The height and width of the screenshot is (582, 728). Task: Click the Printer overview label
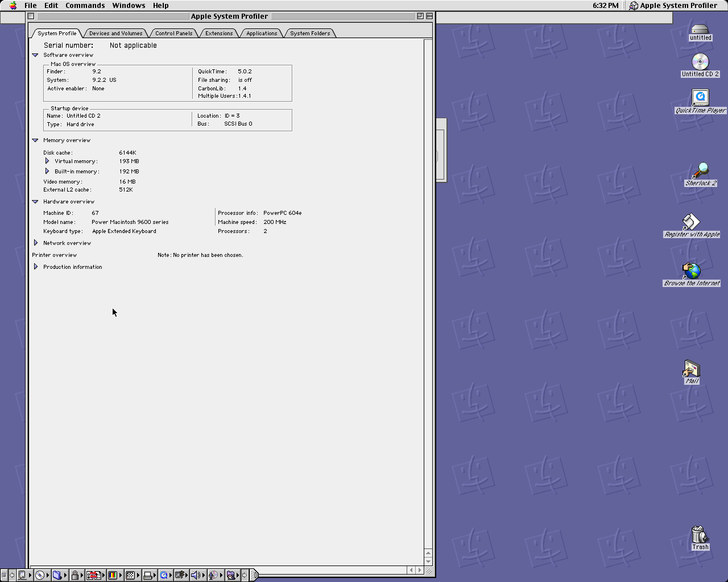(54, 255)
